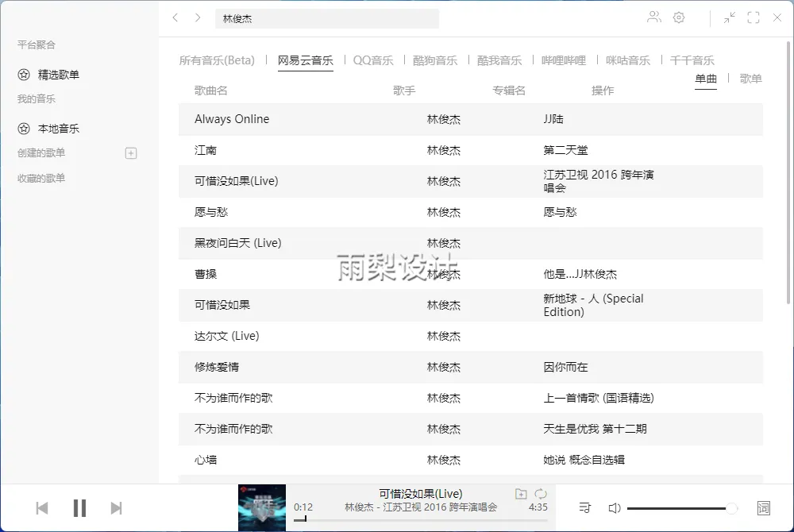This screenshot has width=794, height=532.
Task: Switch to 酷我音乐 tab
Action: click(499, 60)
